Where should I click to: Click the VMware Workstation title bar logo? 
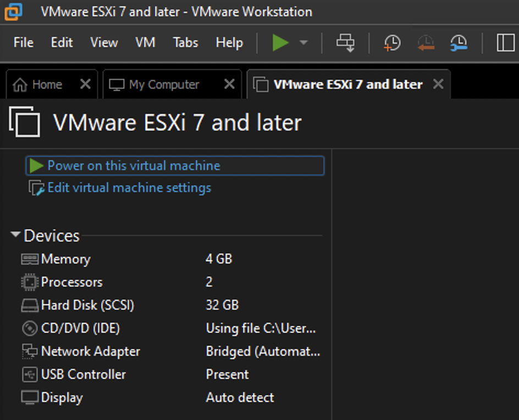tap(13, 12)
